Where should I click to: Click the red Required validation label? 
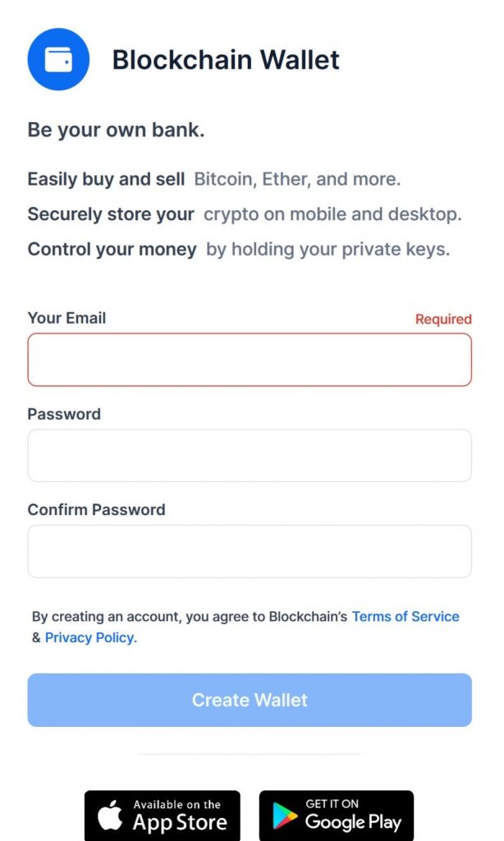(x=443, y=319)
